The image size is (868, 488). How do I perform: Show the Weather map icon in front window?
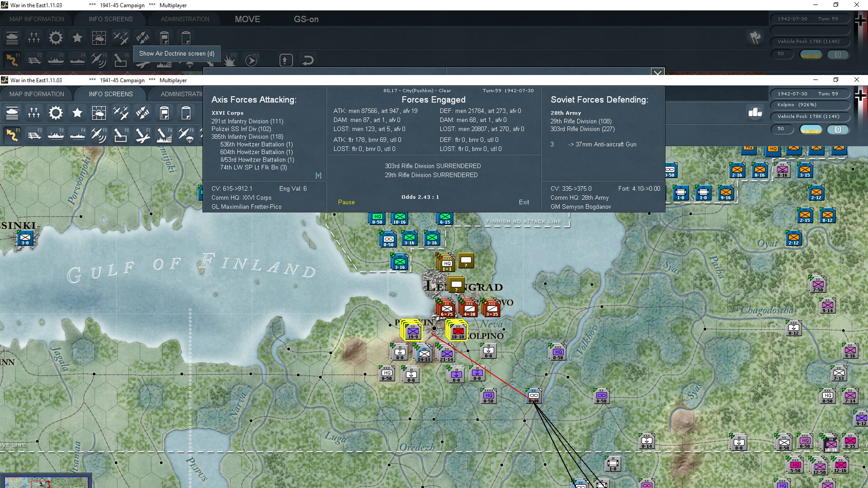99,113
